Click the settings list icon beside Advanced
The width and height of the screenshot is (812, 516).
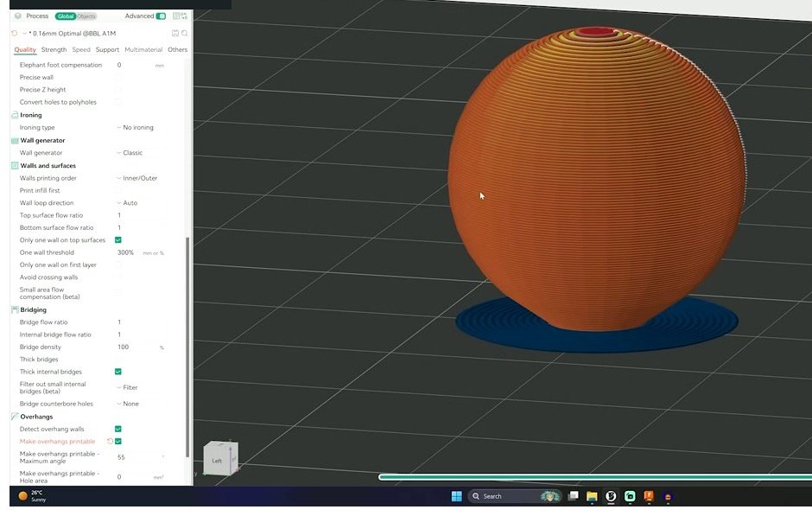(176, 16)
